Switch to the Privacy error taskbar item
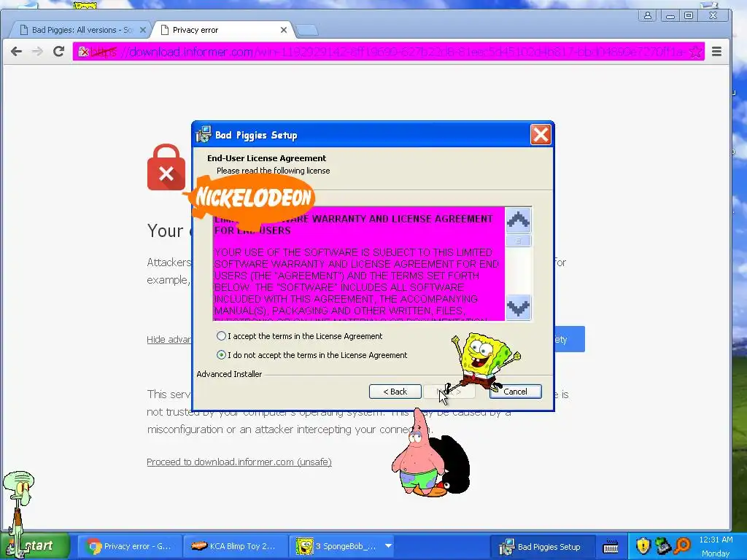Image resolution: width=747 pixels, height=560 pixels. pos(130,546)
